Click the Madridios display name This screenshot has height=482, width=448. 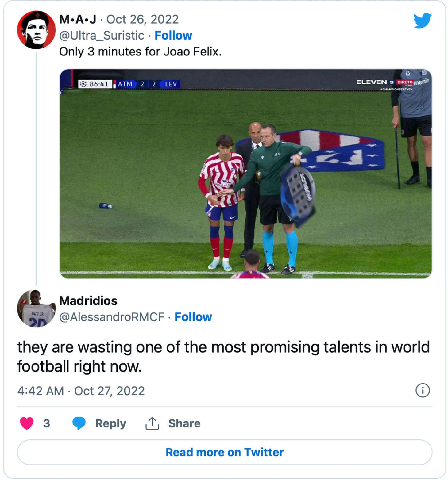point(88,301)
